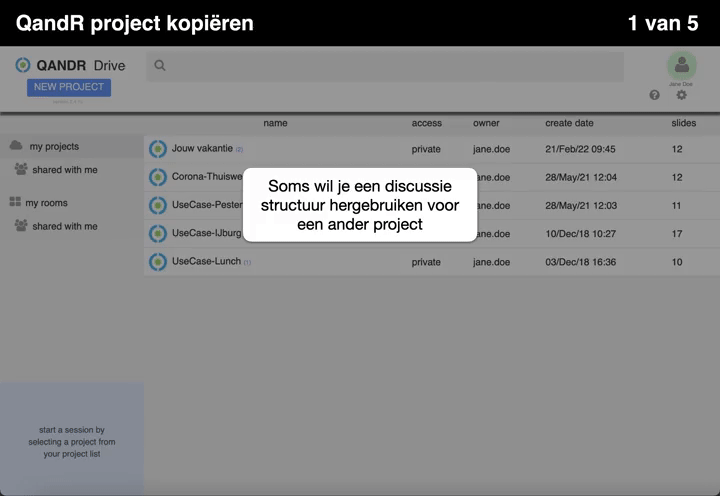The image size is (720, 496).
Task: Sort by the create date column header
Action: point(569,123)
